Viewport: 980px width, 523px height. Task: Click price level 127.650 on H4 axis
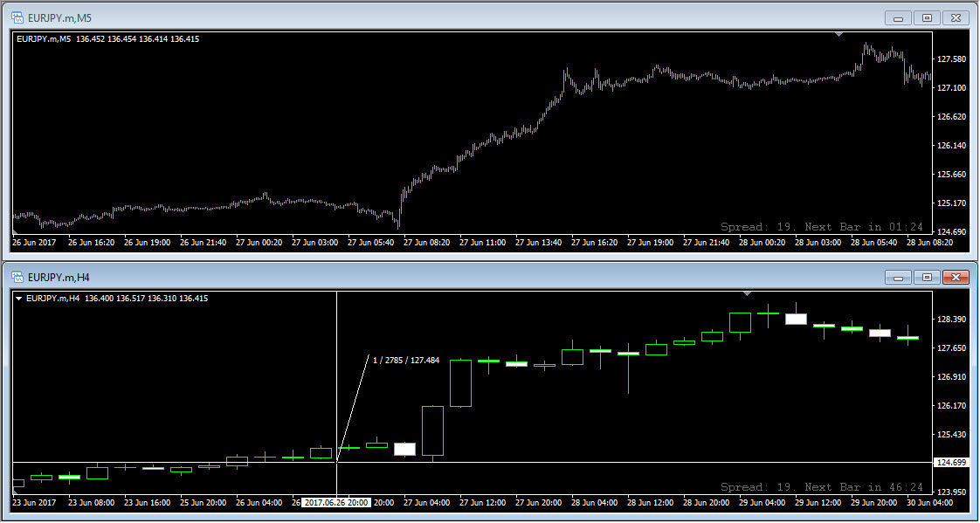pyautogui.click(x=950, y=348)
